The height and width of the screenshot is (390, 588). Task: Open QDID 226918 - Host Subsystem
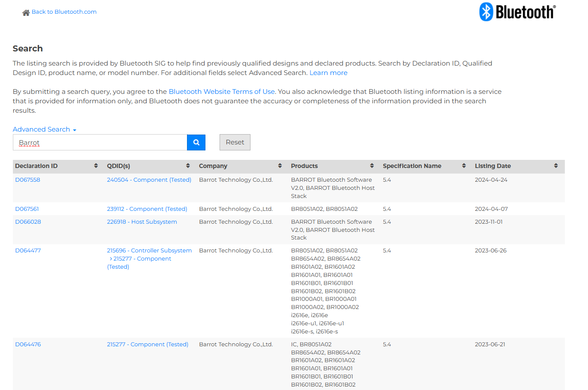coord(142,222)
